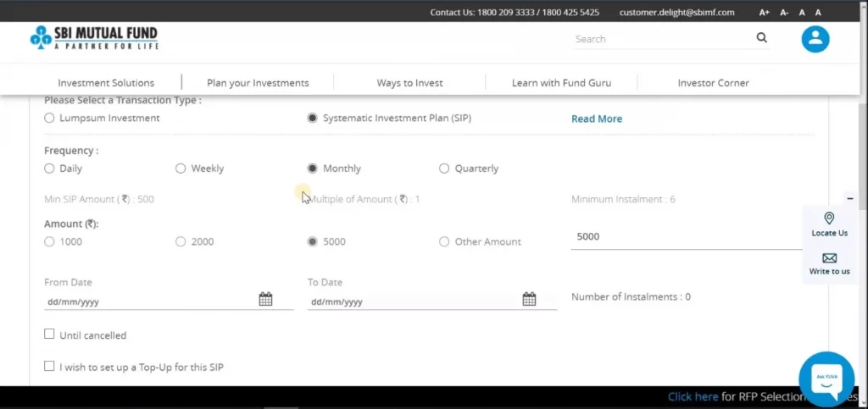The height and width of the screenshot is (409, 868).
Task: Open the Ways to Invest menu
Action: pos(409,83)
